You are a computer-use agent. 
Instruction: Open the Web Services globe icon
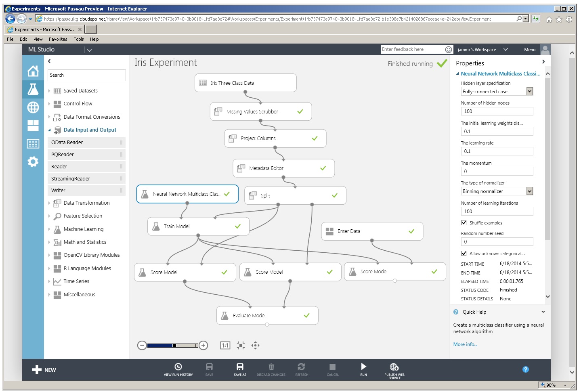(x=33, y=107)
